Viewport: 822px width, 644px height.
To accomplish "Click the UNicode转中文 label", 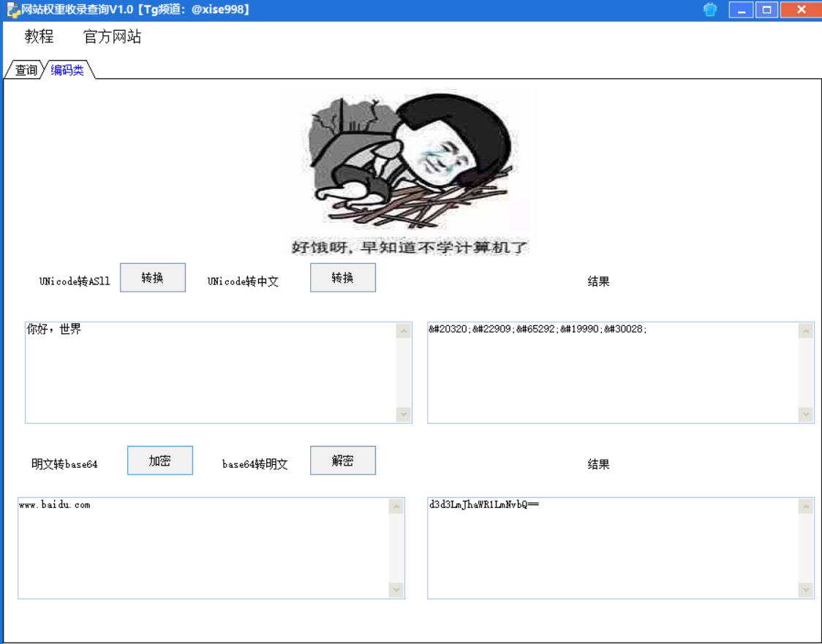I will coord(244,281).
